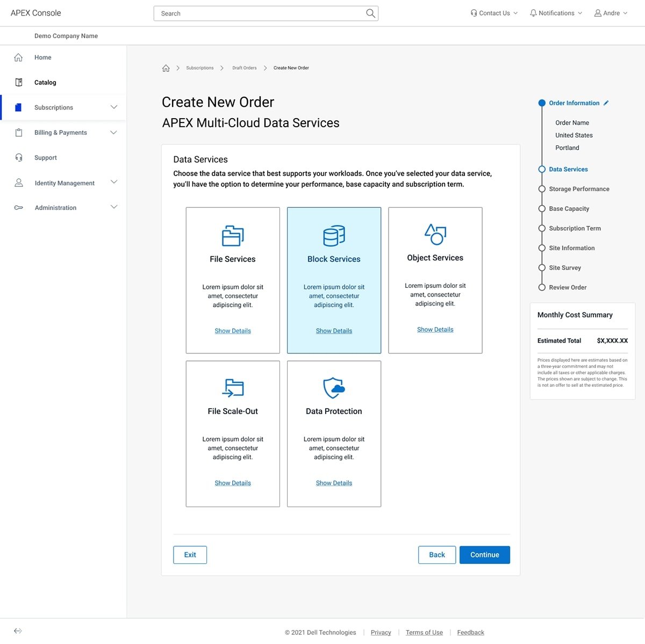This screenshot has width=645, height=644.
Task: Click the breadcrumb home icon
Action: [166, 68]
